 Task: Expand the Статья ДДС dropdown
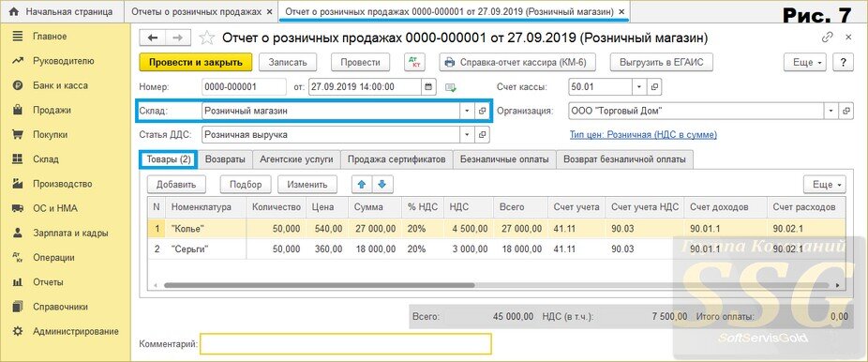pyautogui.click(x=467, y=134)
